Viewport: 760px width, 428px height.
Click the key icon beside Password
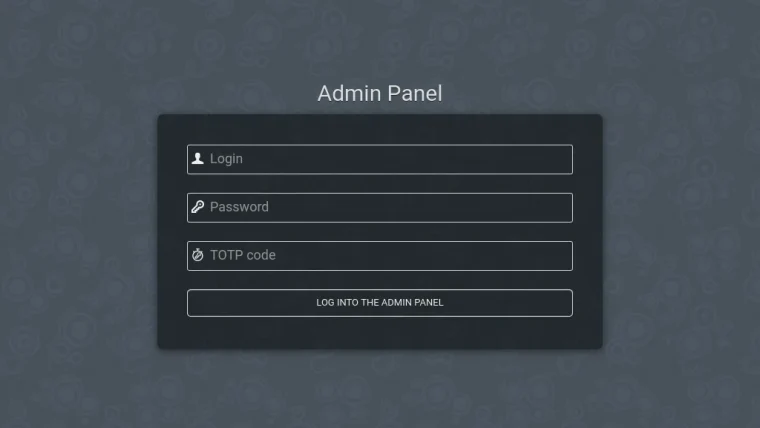(198, 207)
